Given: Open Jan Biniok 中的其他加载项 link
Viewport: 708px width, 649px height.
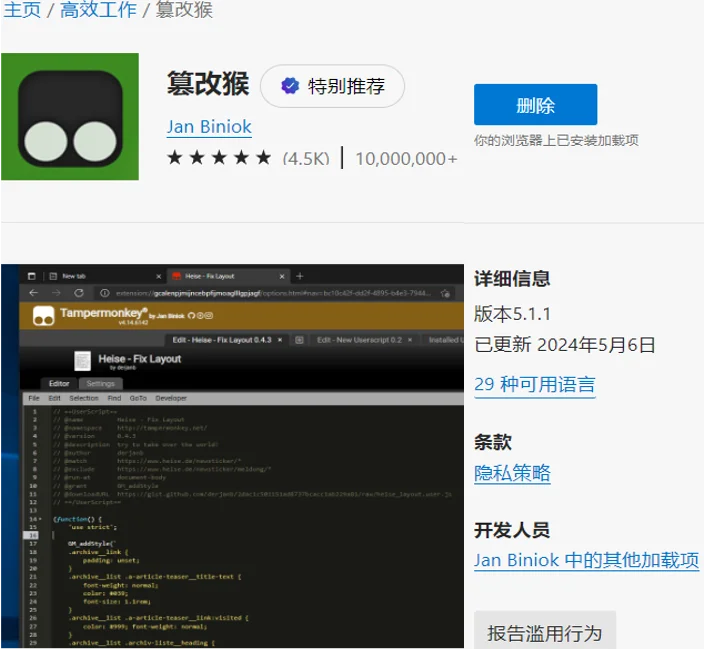Looking at the screenshot, I should coord(587,560).
